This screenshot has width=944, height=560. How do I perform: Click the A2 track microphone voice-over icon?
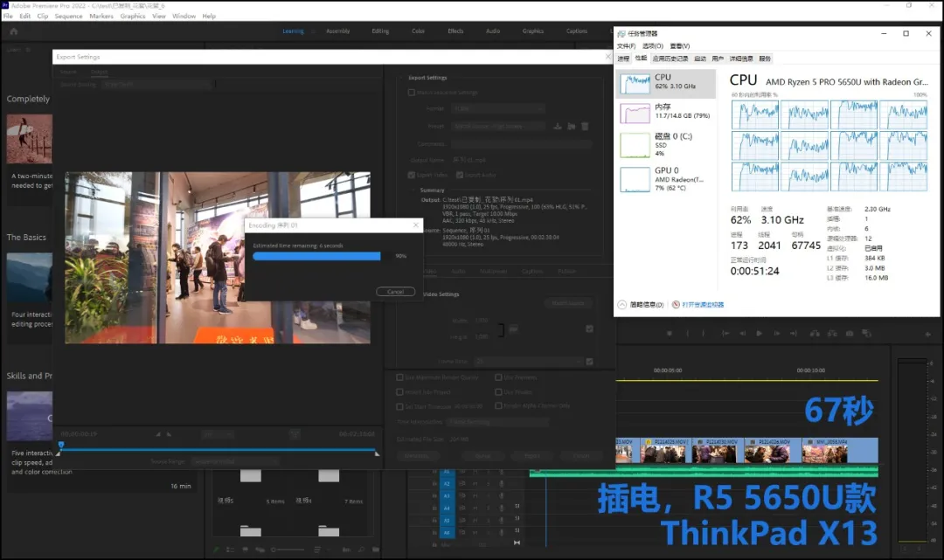click(x=502, y=484)
